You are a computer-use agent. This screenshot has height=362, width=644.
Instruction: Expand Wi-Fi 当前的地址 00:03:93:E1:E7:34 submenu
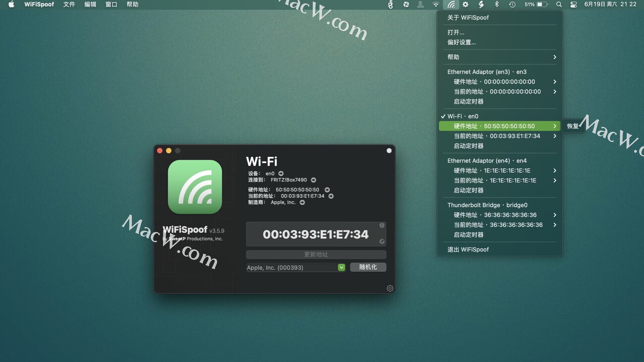(499, 136)
